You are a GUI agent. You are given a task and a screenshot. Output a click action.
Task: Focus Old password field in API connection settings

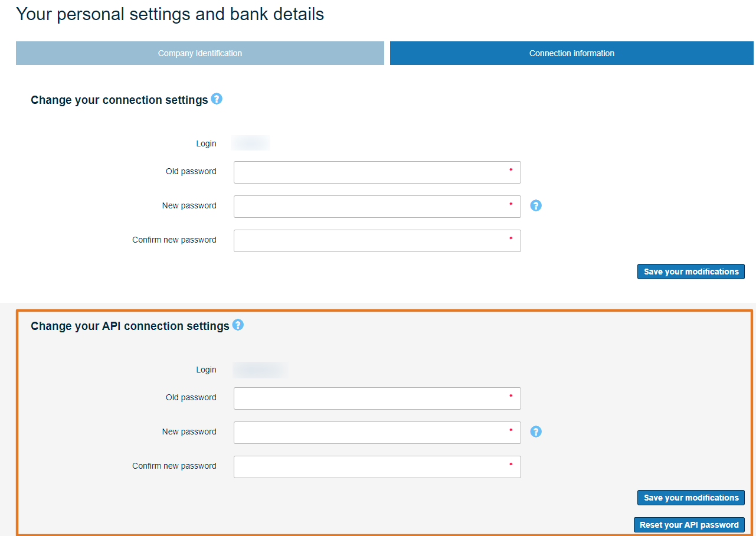377,398
